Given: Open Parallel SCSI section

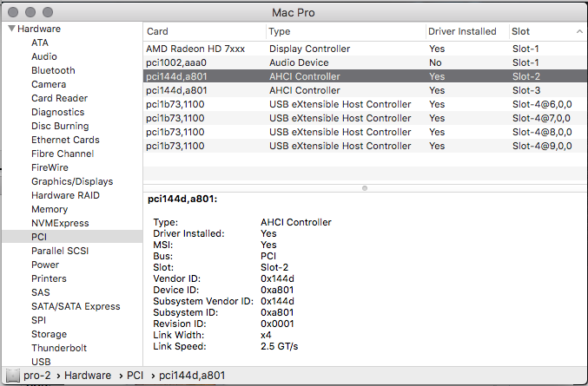Looking at the screenshot, I should pos(60,251).
